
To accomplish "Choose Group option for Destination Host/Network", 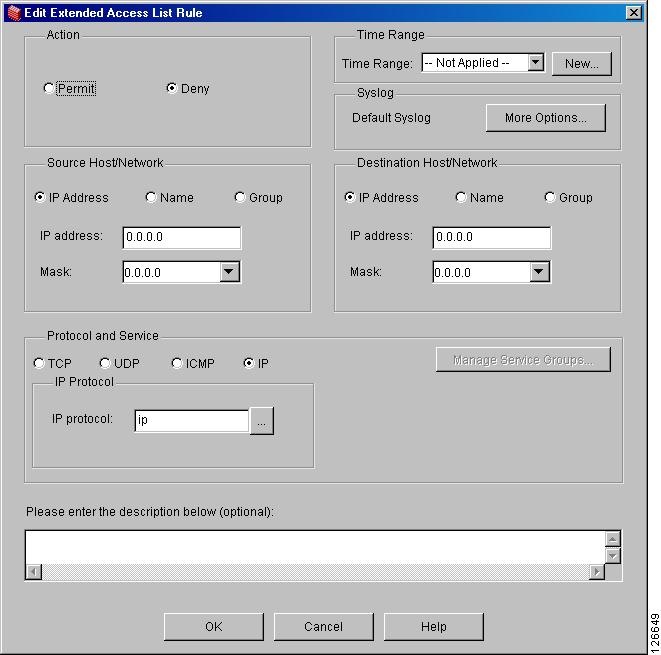I will [x=549, y=197].
